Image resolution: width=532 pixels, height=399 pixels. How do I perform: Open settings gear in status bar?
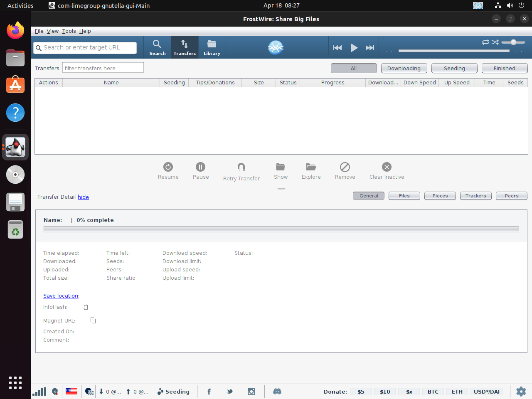tap(521, 392)
